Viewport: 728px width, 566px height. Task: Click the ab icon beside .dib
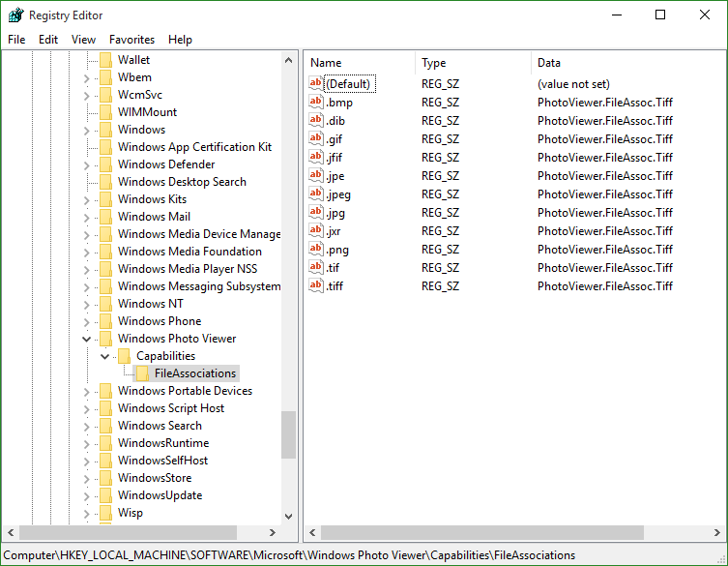point(316,120)
